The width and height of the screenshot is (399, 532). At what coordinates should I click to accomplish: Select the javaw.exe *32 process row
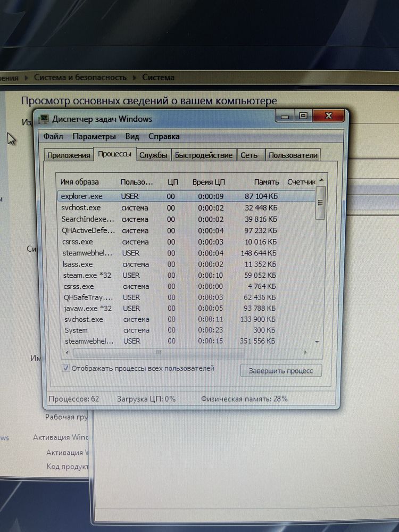pos(187,309)
